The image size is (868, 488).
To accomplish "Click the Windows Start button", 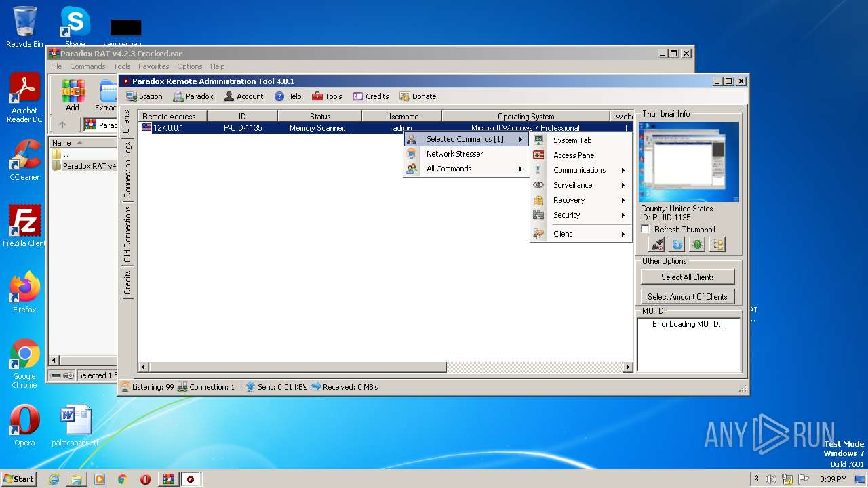I will coord(19,479).
